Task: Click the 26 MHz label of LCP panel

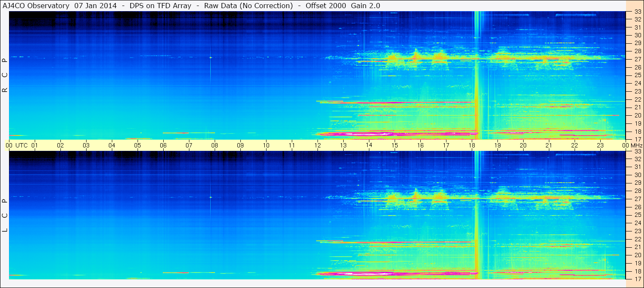Action: pyautogui.click(x=637, y=207)
